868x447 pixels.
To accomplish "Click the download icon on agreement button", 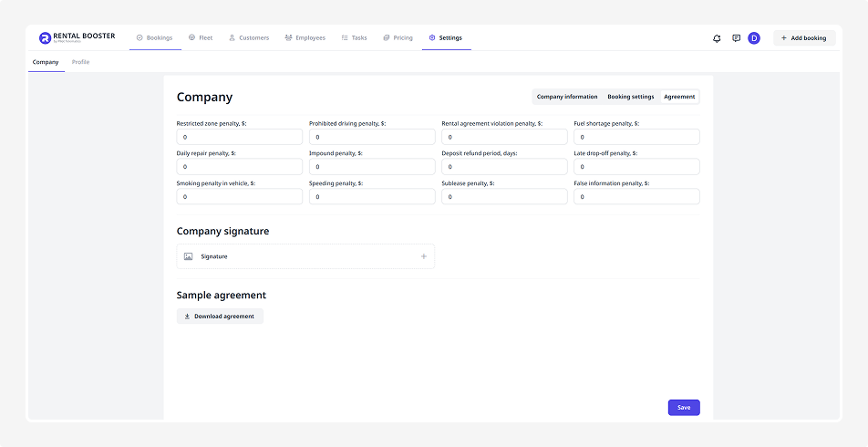I will [x=187, y=317].
